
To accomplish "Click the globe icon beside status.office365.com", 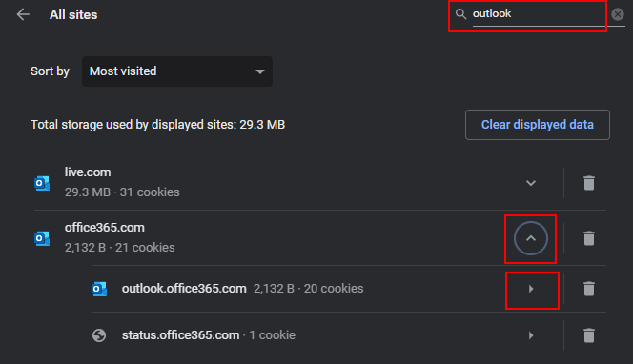I will point(99,335).
